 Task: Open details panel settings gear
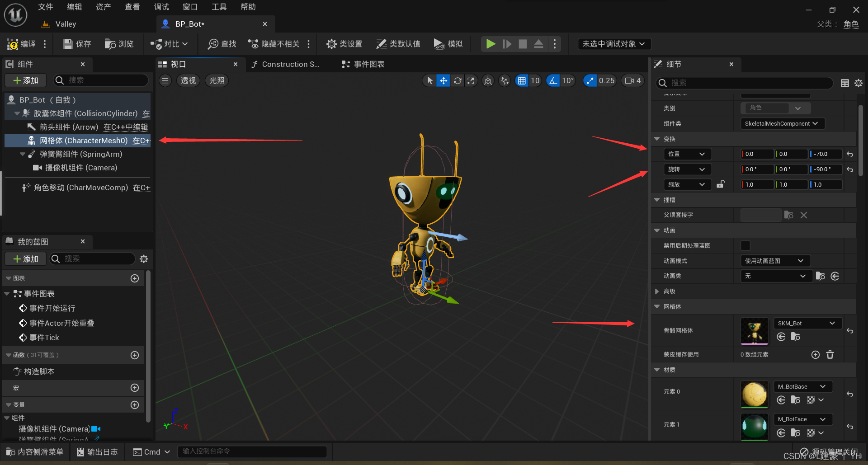pos(859,83)
